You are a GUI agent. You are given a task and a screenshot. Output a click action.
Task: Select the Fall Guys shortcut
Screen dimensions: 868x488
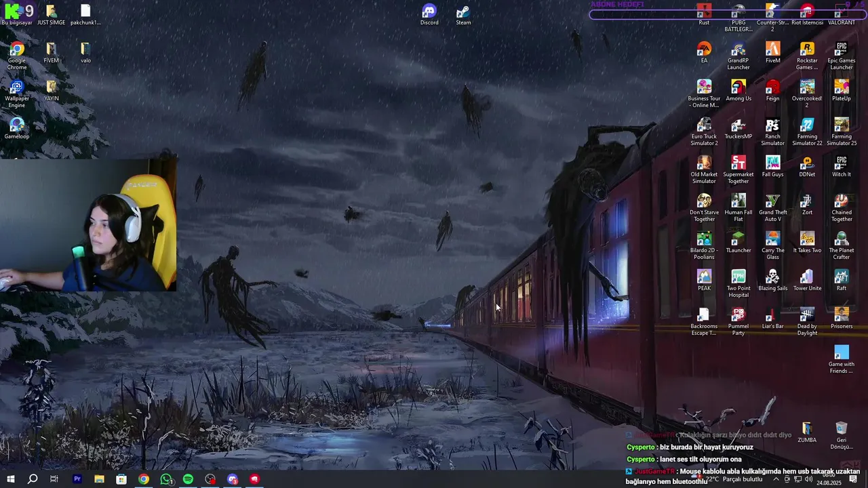tap(773, 167)
